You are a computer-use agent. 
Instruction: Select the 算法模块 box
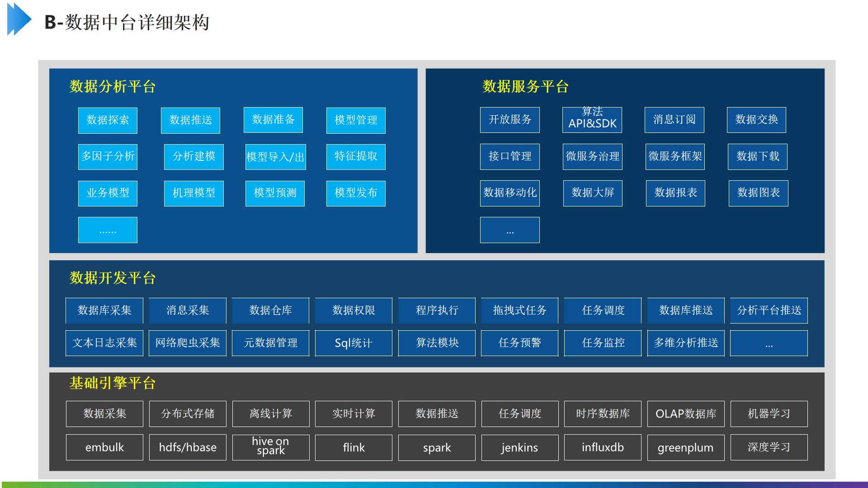click(x=437, y=343)
